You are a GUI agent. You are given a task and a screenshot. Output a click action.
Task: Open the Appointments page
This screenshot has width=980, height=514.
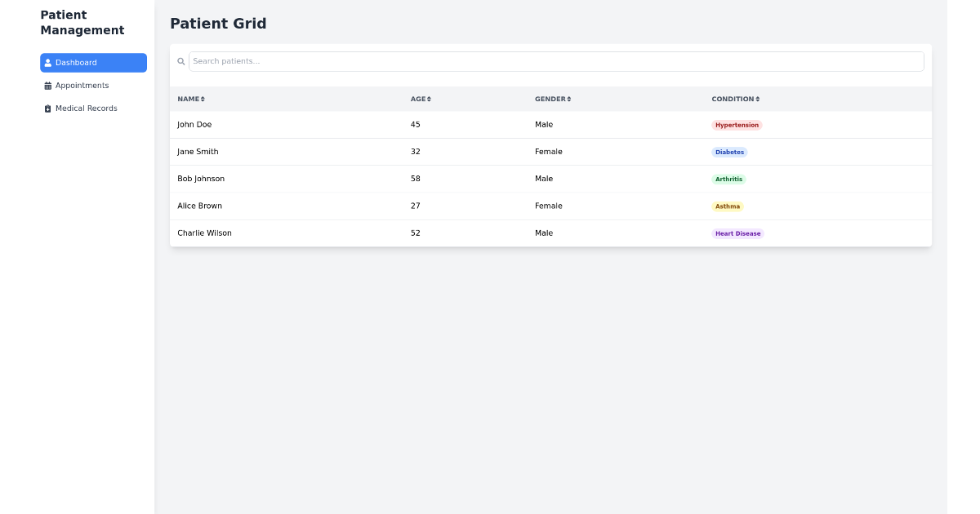(82, 86)
